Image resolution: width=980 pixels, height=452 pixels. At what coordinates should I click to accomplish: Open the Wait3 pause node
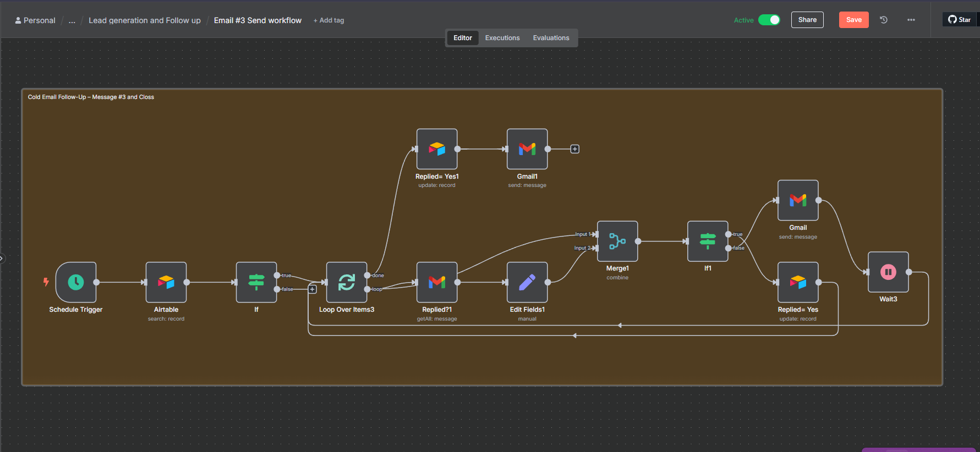coord(888,272)
